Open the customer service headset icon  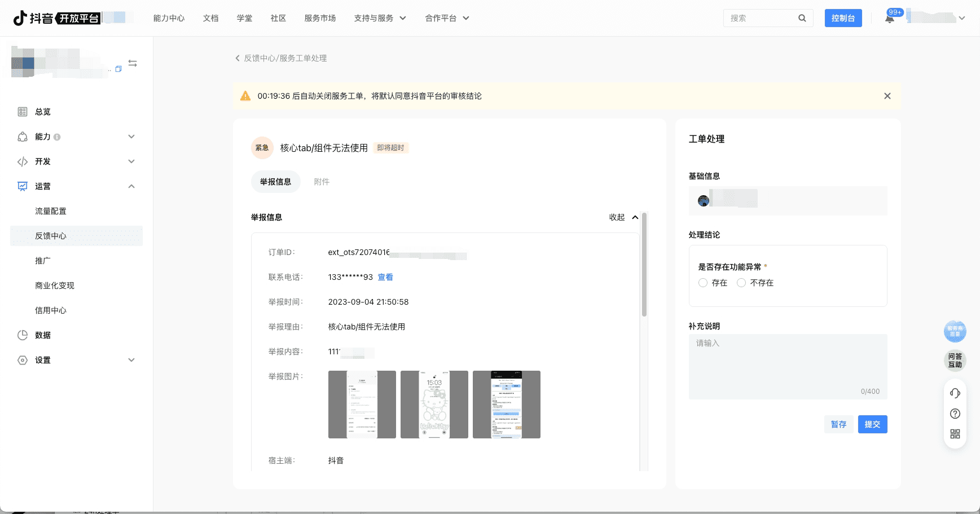tap(955, 393)
